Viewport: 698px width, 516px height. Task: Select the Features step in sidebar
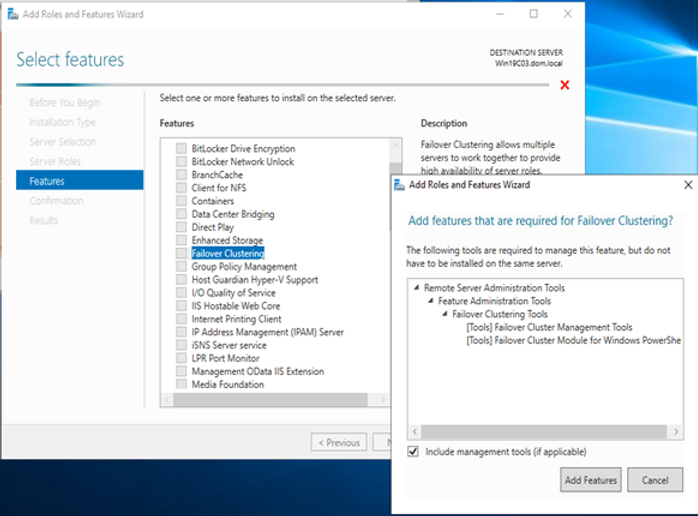(47, 181)
